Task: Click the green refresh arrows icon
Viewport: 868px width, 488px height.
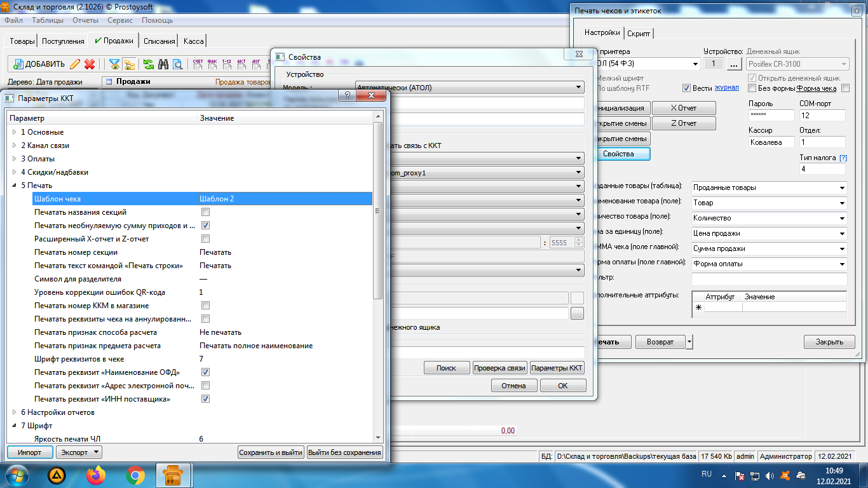Action: [148, 64]
